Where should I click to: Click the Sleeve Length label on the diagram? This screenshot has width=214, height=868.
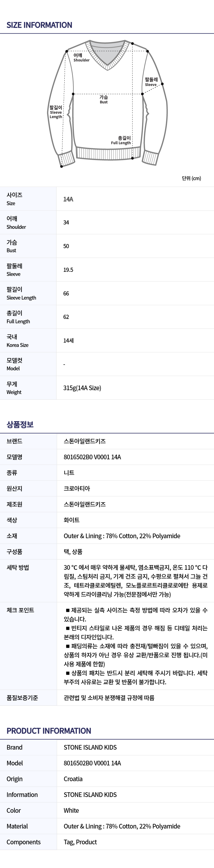[56, 112]
